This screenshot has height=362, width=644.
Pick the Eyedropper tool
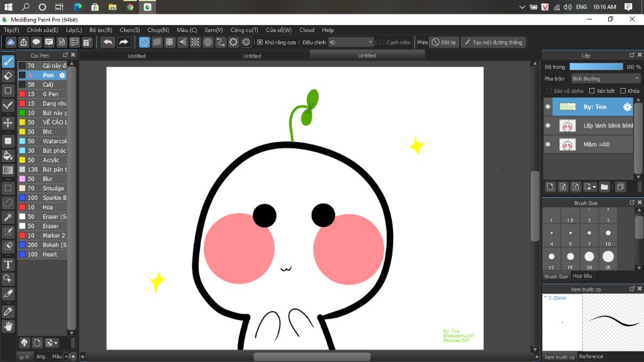(x=8, y=312)
